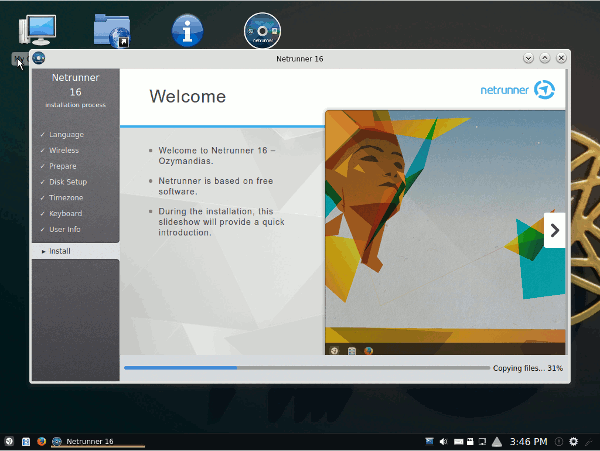Select the Timezone step in sidebar
The image size is (600, 451).
click(x=66, y=198)
